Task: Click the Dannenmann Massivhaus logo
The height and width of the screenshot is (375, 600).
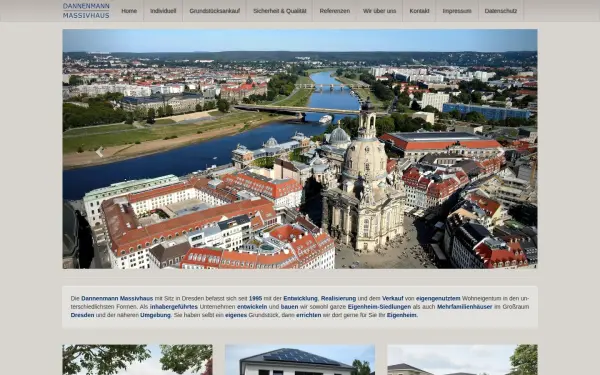Action: pos(86,11)
